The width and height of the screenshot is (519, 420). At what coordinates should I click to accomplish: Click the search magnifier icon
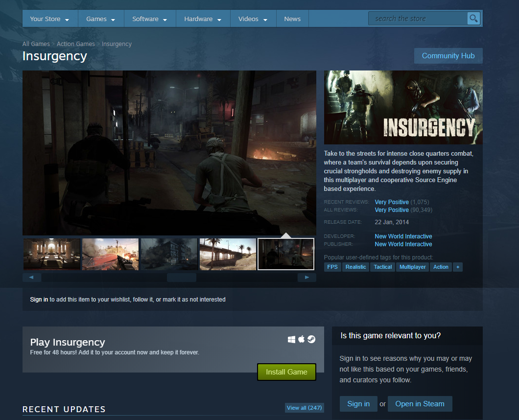(473, 18)
